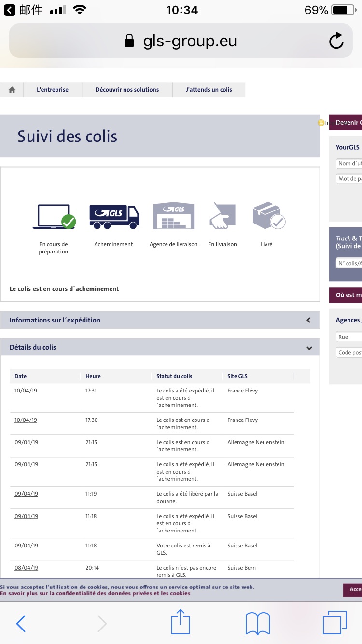Tap the 10/04/19 17:31 date link
362x644 pixels.
click(26, 391)
